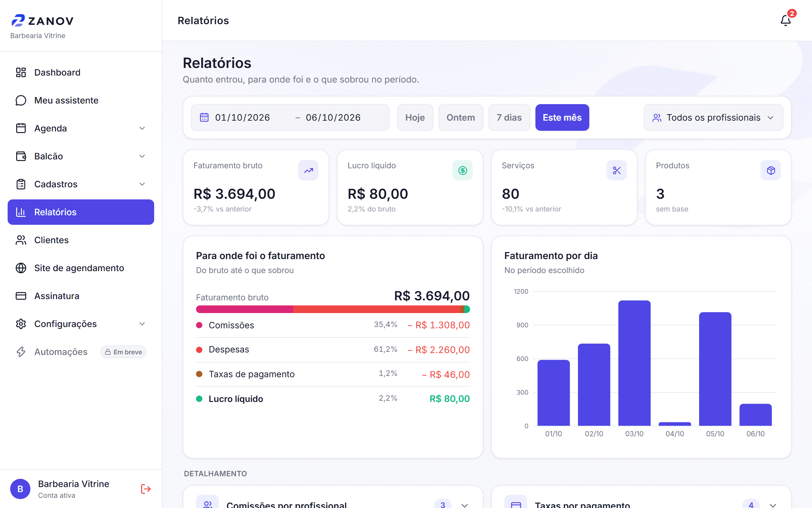The width and height of the screenshot is (812, 508).
Task: Click the B avatar in the sidebar footer
Action: 20,489
